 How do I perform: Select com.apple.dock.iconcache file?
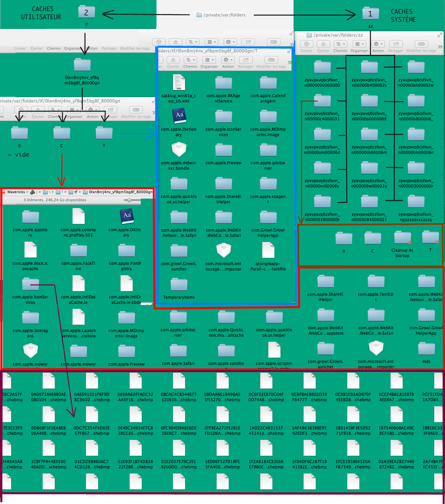30,250
